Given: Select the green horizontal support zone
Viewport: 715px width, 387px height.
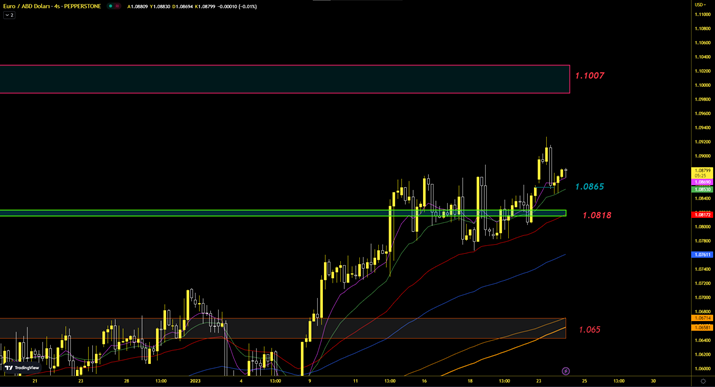Looking at the screenshot, I should (283, 213).
